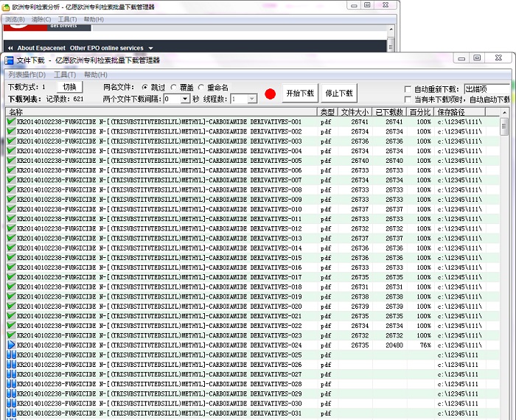This screenshot has width=516, height=420.
Task: Open the 列表操作(D) menu
Action: [x=27, y=74]
